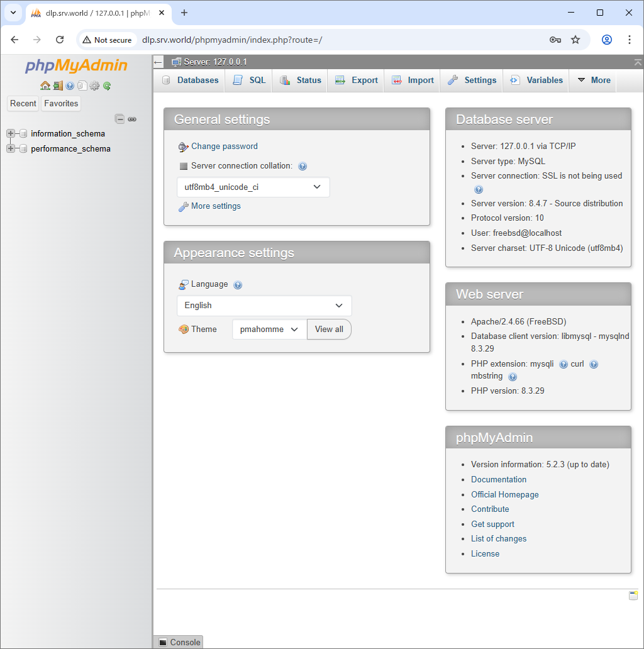This screenshot has width=644, height=649.
Task: Hide the navigation panel with the left arrow
Action: [x=158, y=62]
